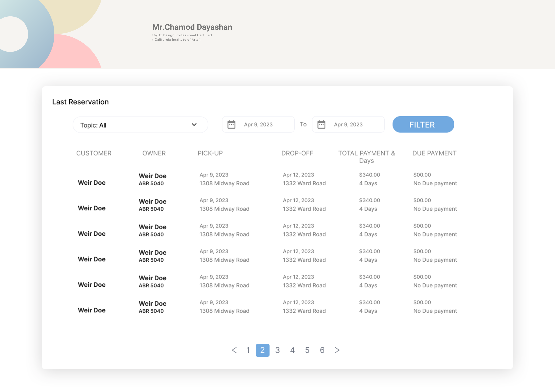The height and width of the screenshot is (392, 555).
Task: Click the Mr.Chamod Dayashan name heading
Action: (192, 27)
